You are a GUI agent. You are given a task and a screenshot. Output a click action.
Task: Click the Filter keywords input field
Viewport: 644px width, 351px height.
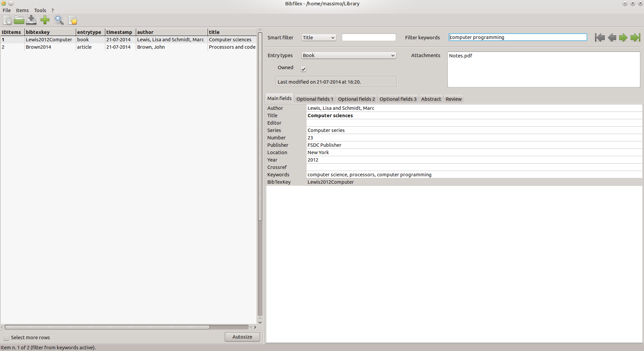518,37
